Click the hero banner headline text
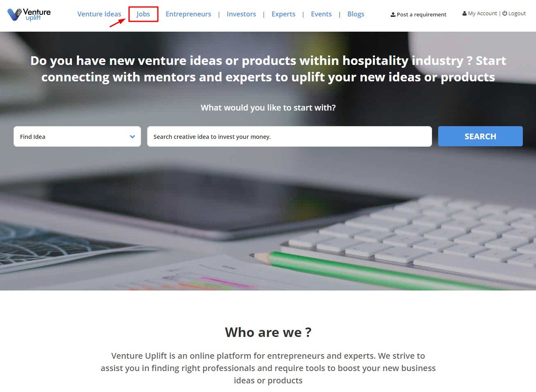 pos(268,69)
